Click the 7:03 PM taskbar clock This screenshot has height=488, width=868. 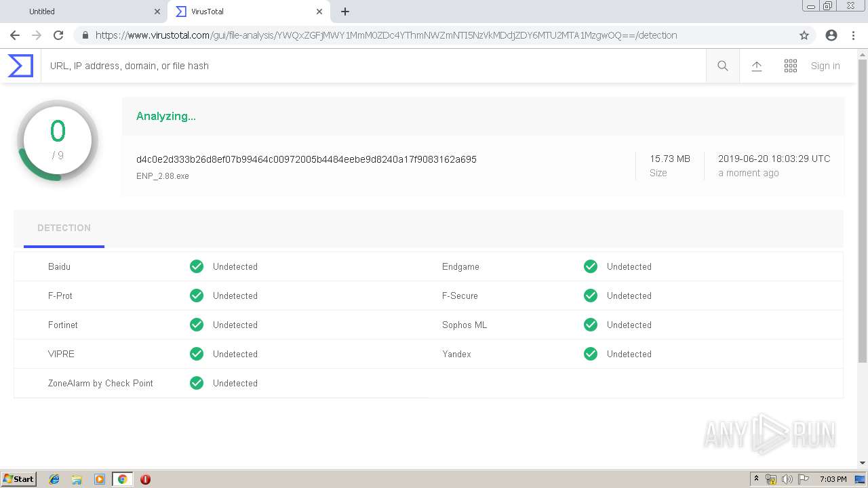[x=833, y=479]
